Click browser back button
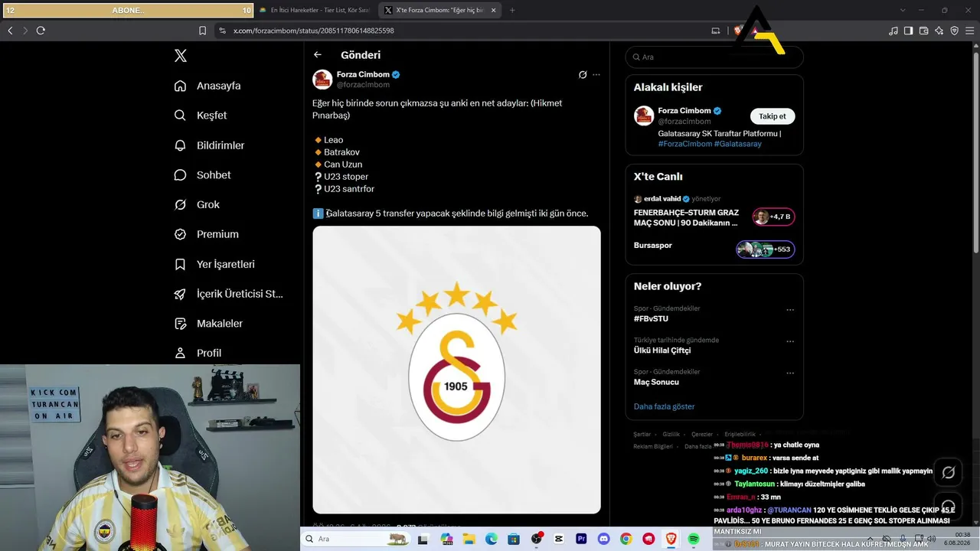The width and height of the screenshot is (980, 551). click(x=10, y=31)
